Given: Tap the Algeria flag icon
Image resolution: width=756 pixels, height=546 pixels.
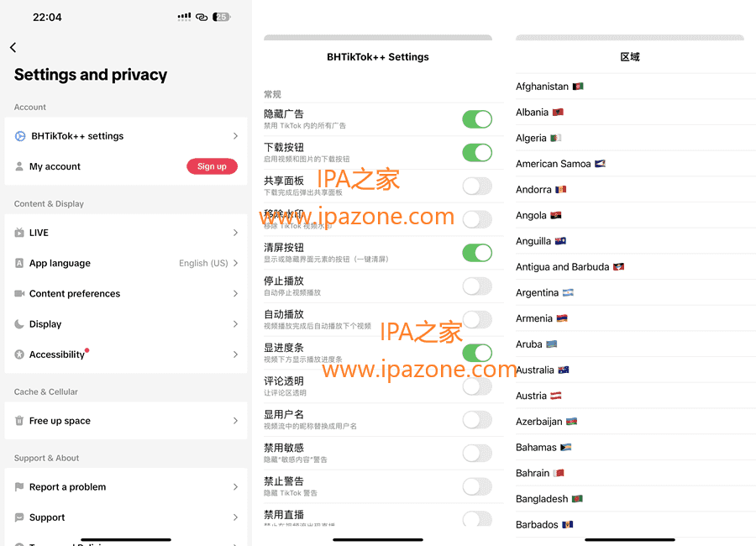Looking at the screenshot, I should coord(556,138).
